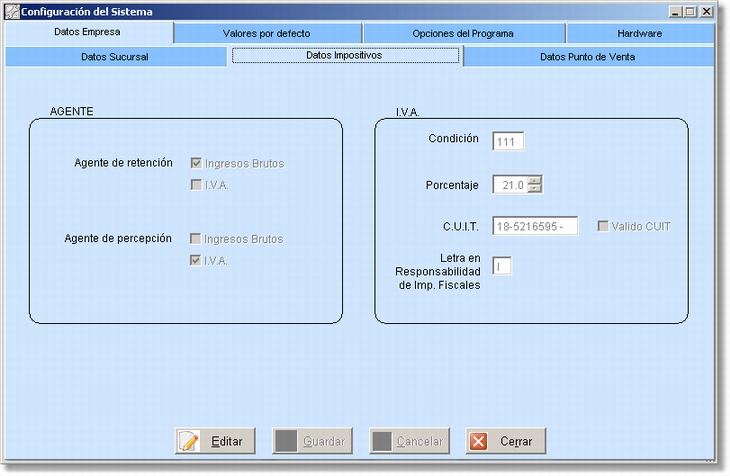Check the Valido CUIT checkbox
Viewport: 730px width, 476px height.
pos(603,226)
